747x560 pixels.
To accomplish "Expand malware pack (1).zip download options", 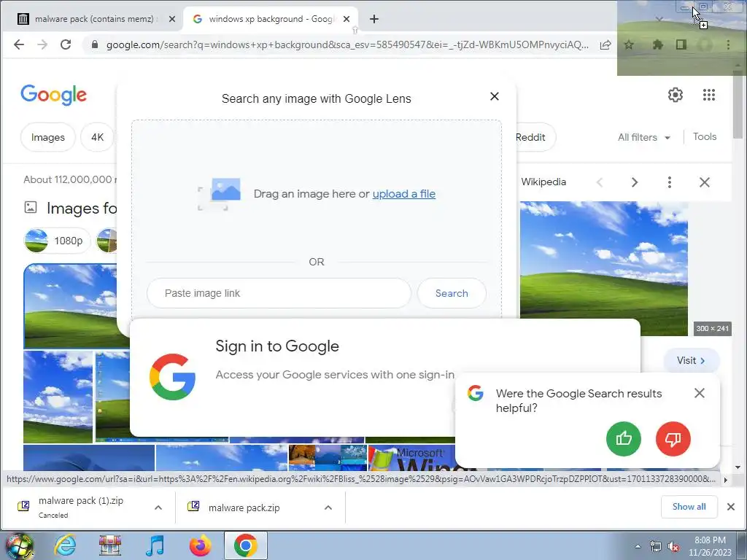I will pyautogui.click(x=158, y=507).
